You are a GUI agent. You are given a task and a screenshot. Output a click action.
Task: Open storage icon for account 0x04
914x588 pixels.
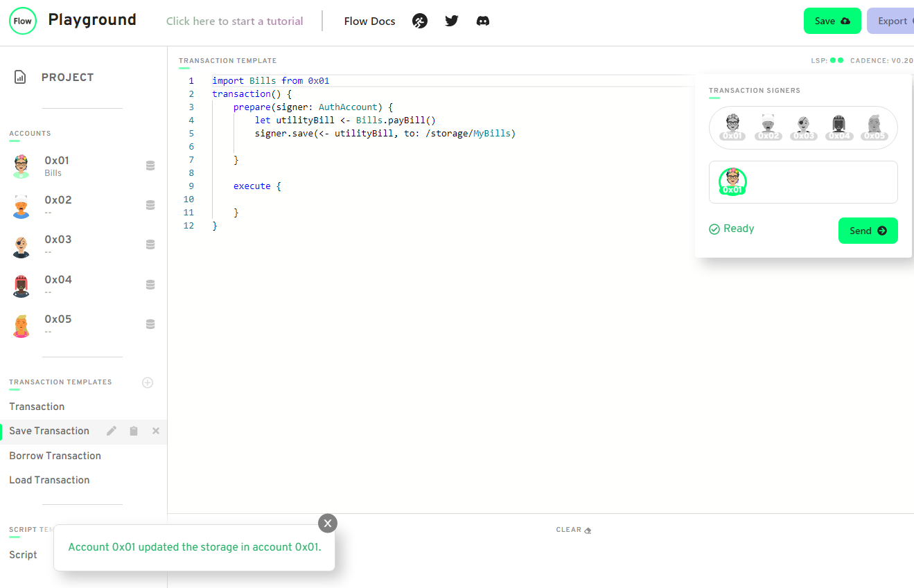pyautogui.click(x=150, y=285)
